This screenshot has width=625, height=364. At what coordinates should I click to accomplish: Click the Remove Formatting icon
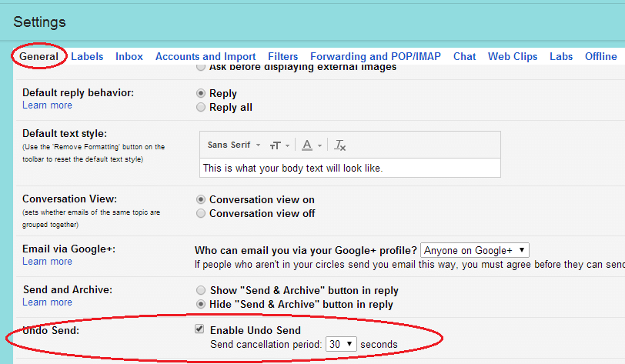coord(341,145)
